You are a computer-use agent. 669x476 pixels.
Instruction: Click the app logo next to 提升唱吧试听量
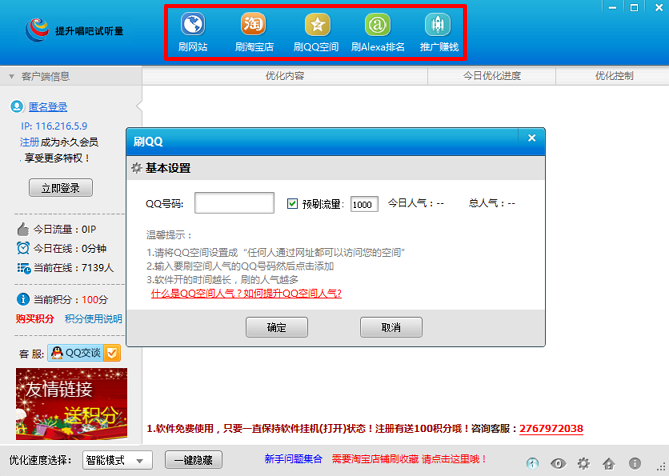[37, 30]
